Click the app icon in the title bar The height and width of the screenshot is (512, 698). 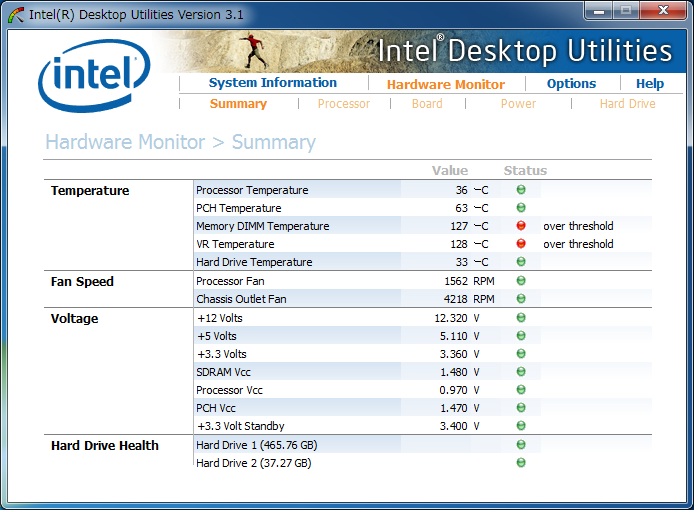tap(16, 15)
